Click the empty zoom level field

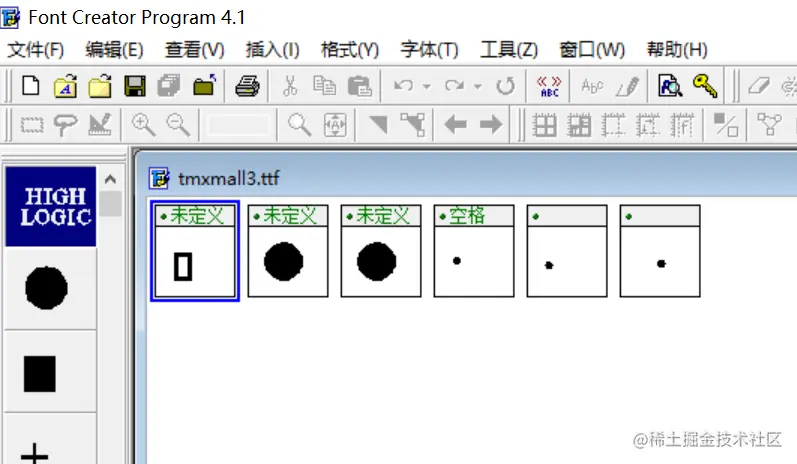238,125
